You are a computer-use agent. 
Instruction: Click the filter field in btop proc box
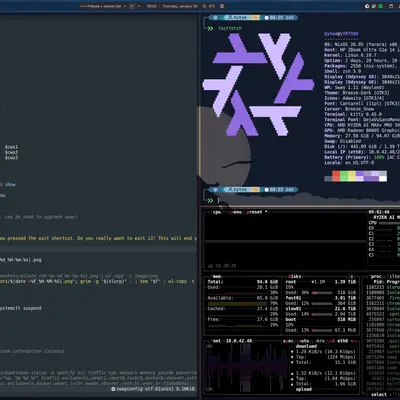[x=394, y=276]
